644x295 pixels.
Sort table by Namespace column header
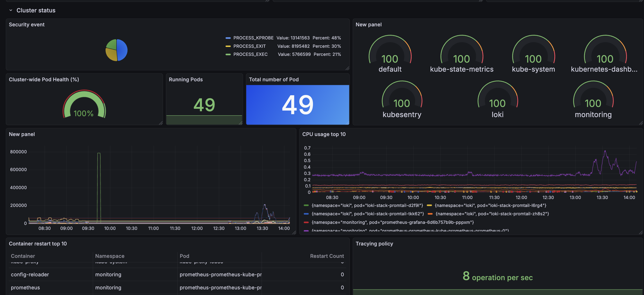tap(110, 256)
